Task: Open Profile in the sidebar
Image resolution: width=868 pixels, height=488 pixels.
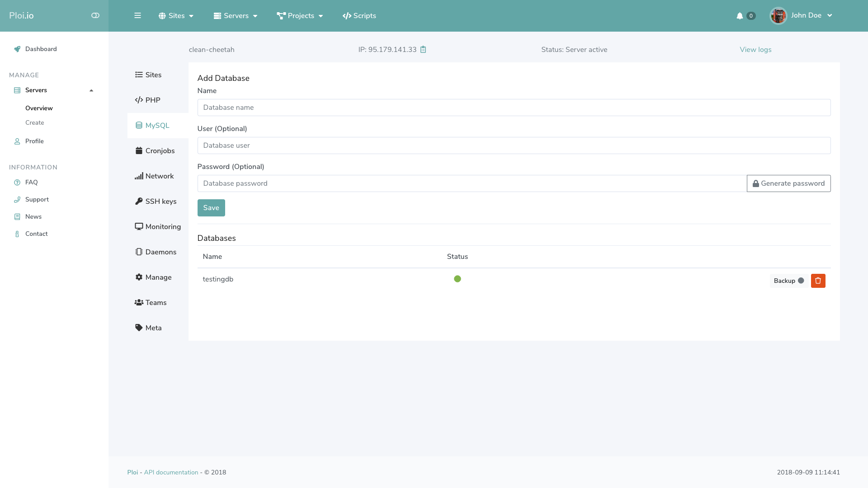Action: point(34,141)
